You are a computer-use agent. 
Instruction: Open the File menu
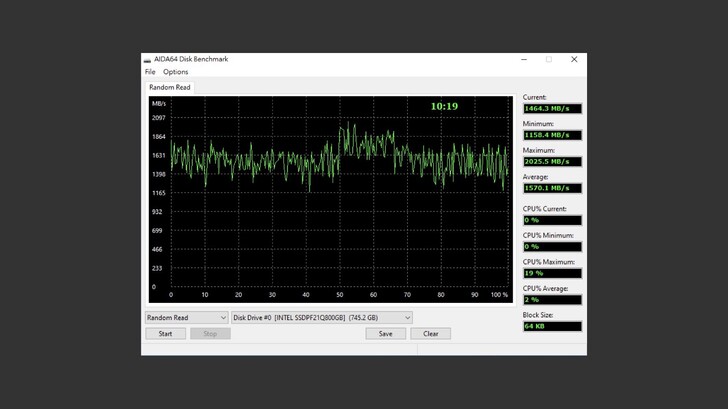pos(150,72)
